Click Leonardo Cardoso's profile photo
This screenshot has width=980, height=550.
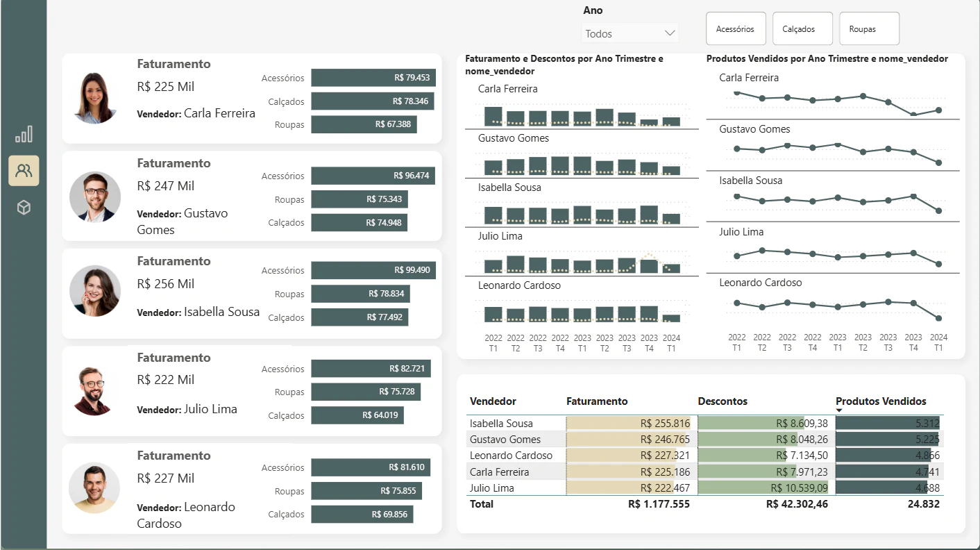[x=94, y=488]
